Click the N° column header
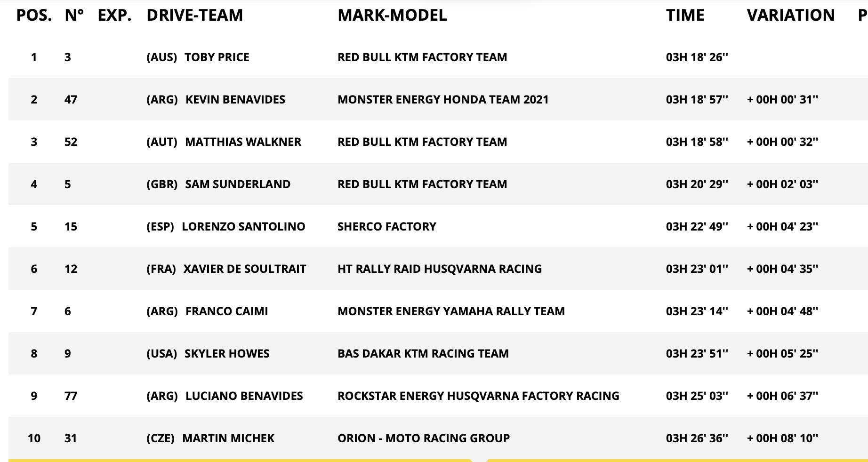868x462 pixels. [74, 15]
